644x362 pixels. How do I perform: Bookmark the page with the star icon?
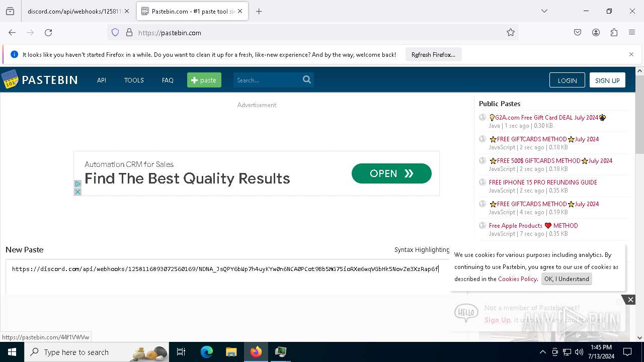[x=511, y=32]
